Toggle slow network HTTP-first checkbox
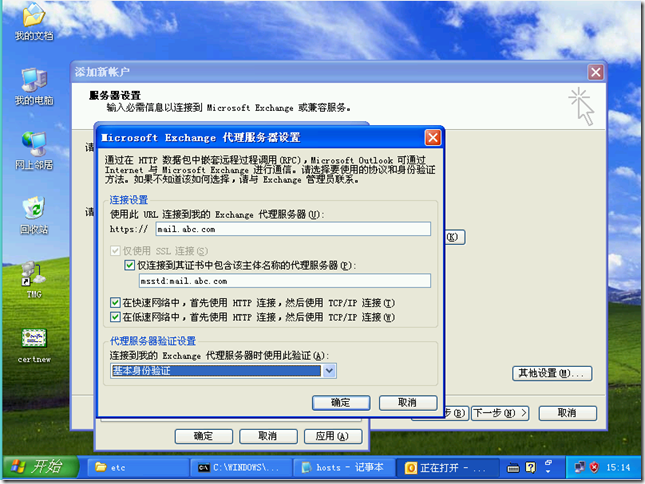This screenshot has height=484, width=645. pos(115,317)
